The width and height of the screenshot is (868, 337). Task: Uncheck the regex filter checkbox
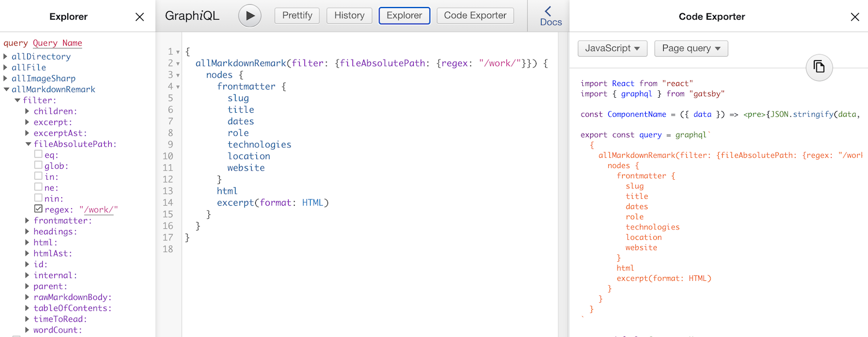coord(38,209)
